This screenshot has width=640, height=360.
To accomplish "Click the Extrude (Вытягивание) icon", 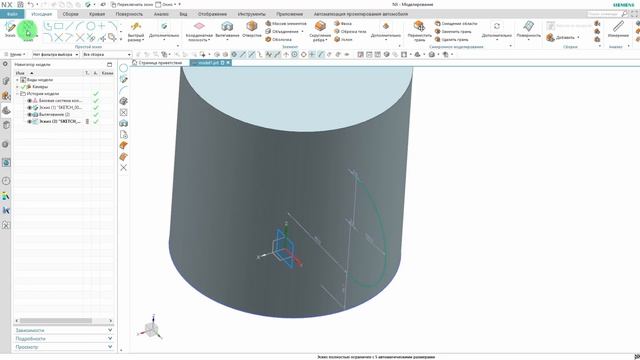I will 227,27.
